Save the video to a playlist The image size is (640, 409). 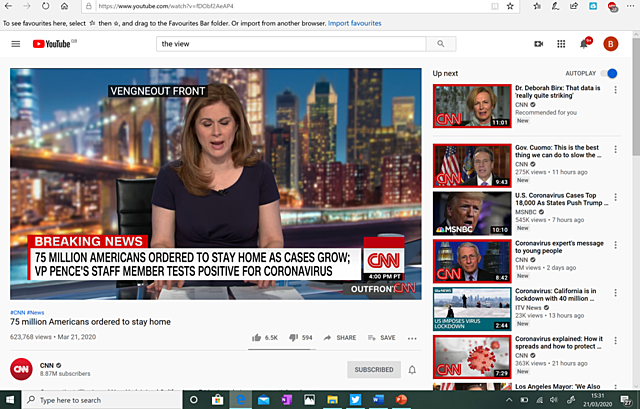[382, 338]
